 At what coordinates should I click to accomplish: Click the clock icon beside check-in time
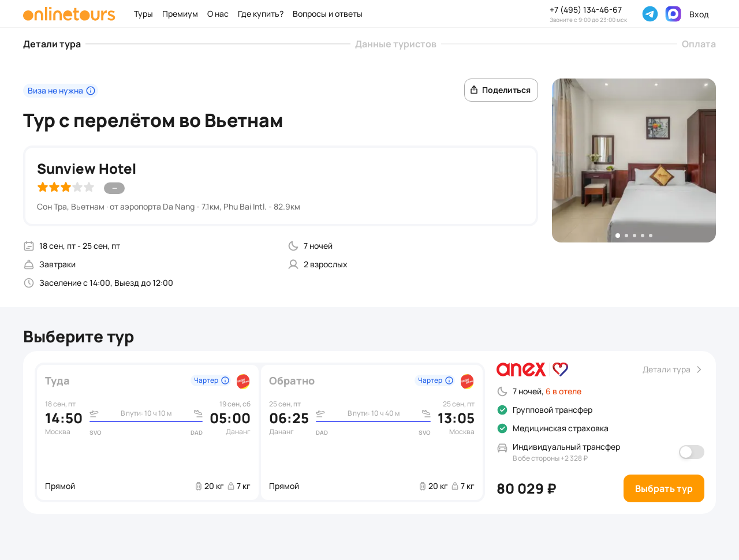tap(29, 283)
